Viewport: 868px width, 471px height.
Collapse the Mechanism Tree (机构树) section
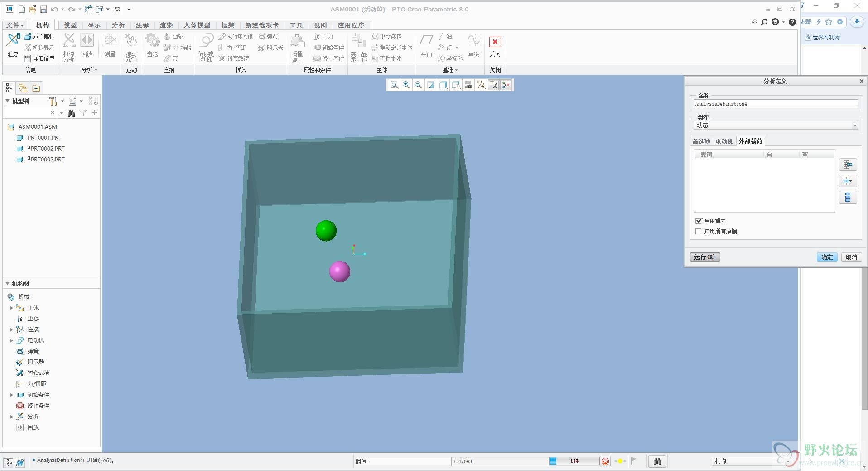8,283
